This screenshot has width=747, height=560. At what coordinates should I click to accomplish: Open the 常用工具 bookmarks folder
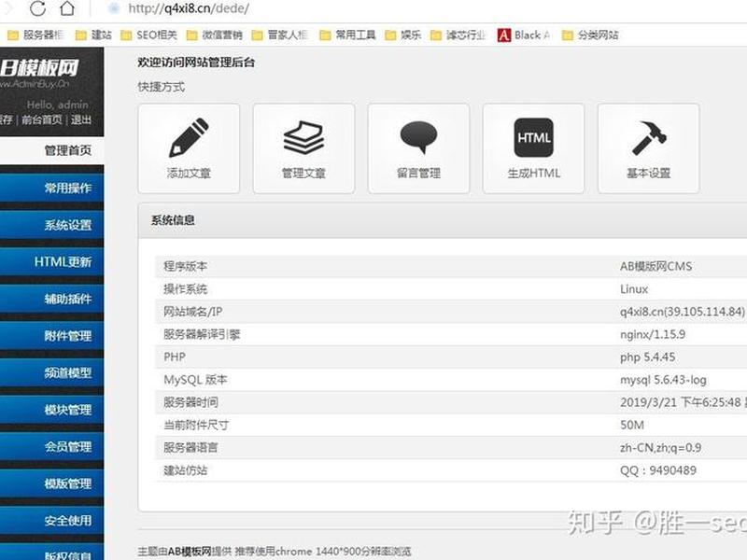tap(347, 35)
